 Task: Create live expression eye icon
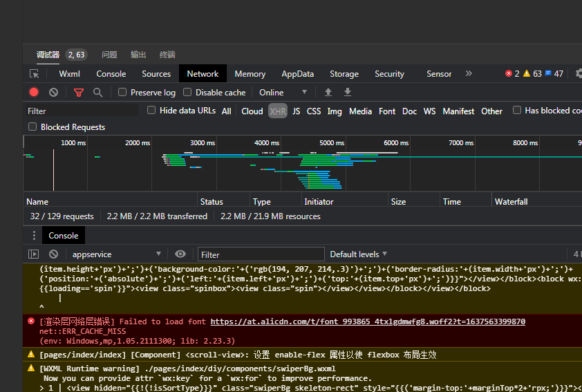180,254
